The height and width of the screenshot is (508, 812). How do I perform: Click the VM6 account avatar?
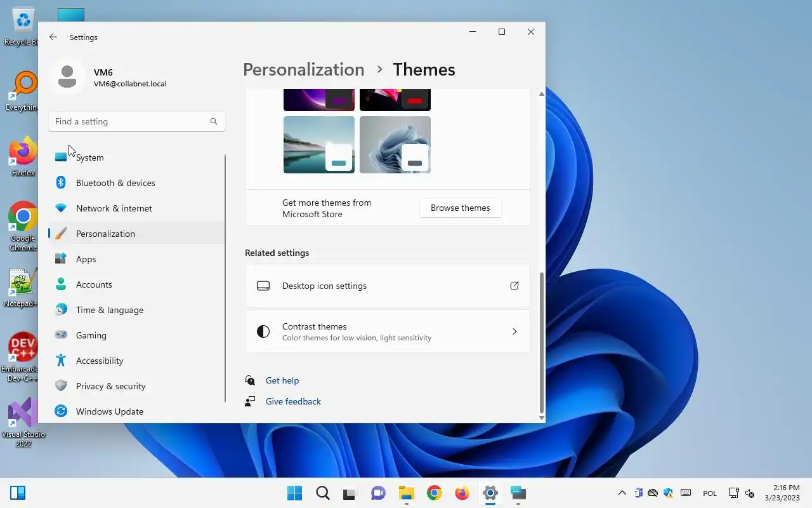click(x=67, y=77)
